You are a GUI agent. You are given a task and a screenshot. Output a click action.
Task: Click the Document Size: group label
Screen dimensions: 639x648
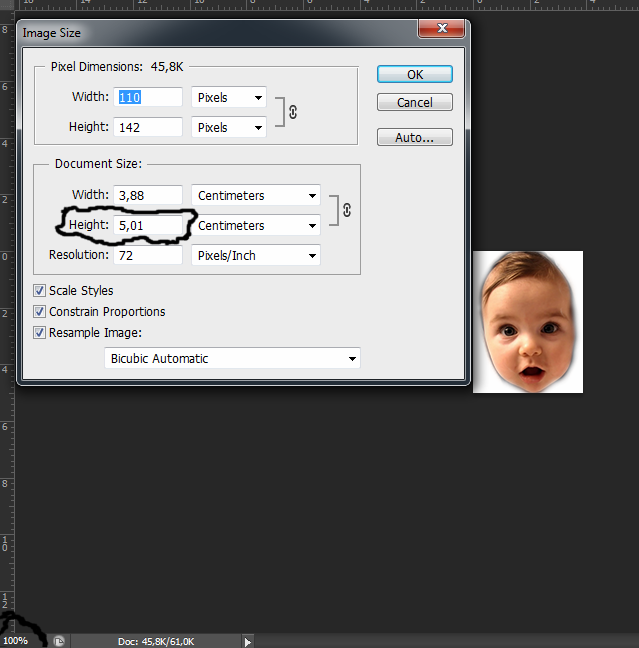tap(98, 164)
